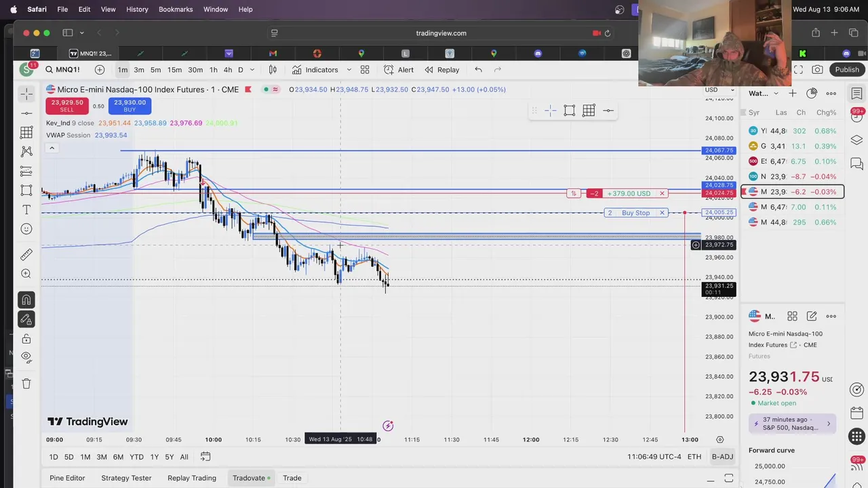Toggle magnet mode
This screenshot has height=488, width=868.
coord(26,300)
